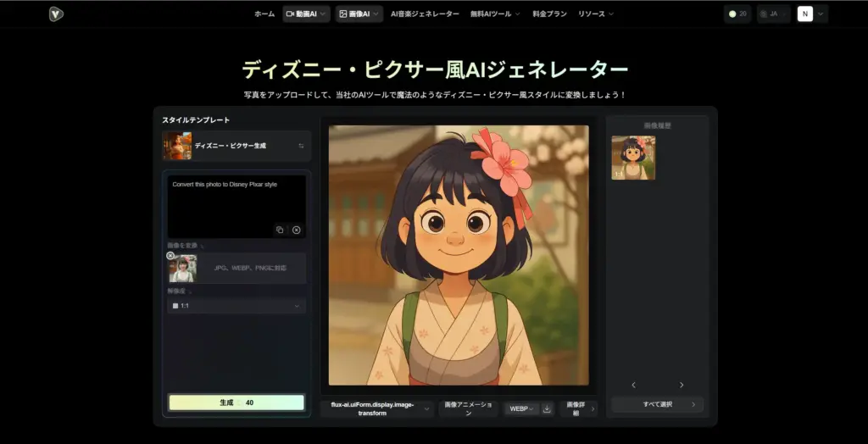Open the WEBP format dropdown
868x444 pixels.
[x=521, y=408]
